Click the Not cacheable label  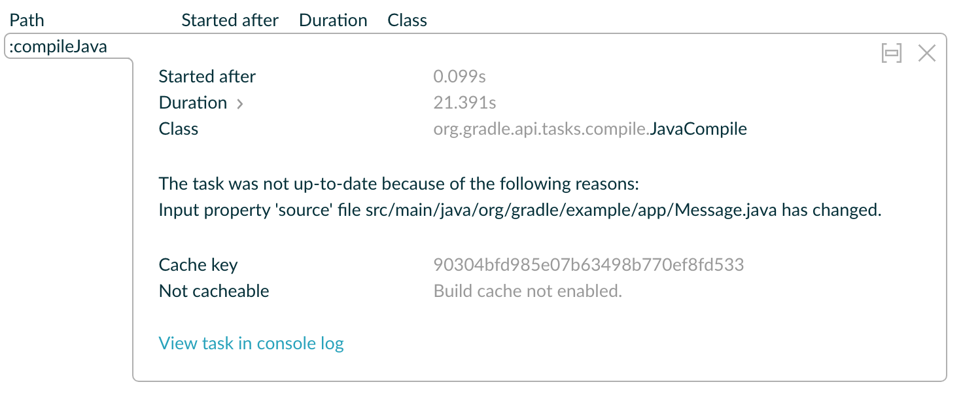point(213,290)
